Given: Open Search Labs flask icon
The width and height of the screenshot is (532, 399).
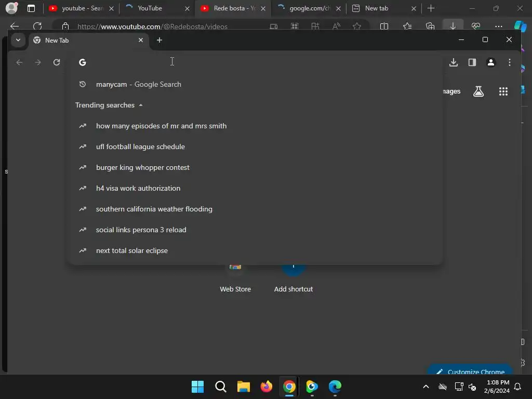Looking at the screenshot, I should 478,91.
